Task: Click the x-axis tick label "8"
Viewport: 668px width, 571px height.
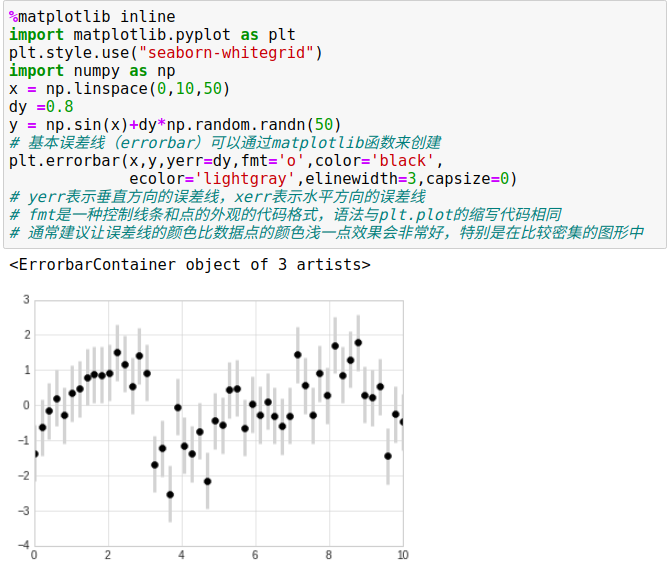Action: coord(328,555)
